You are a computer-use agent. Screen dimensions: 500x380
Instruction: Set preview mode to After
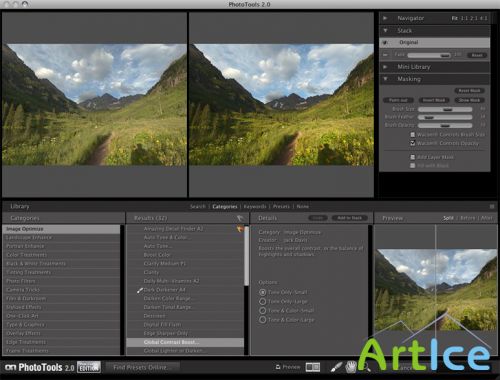coord(487,218)
